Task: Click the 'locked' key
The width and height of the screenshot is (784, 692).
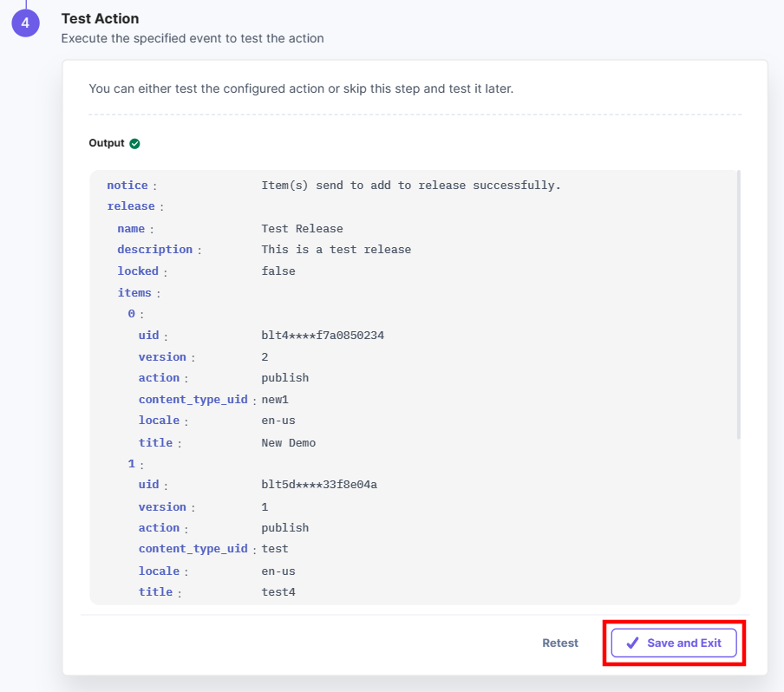Action: [138, 271]
